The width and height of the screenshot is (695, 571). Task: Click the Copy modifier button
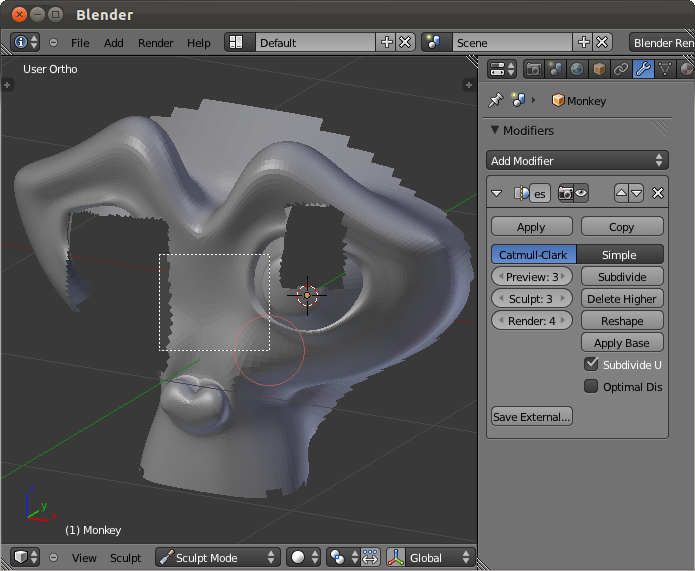(x=622, y=227)
